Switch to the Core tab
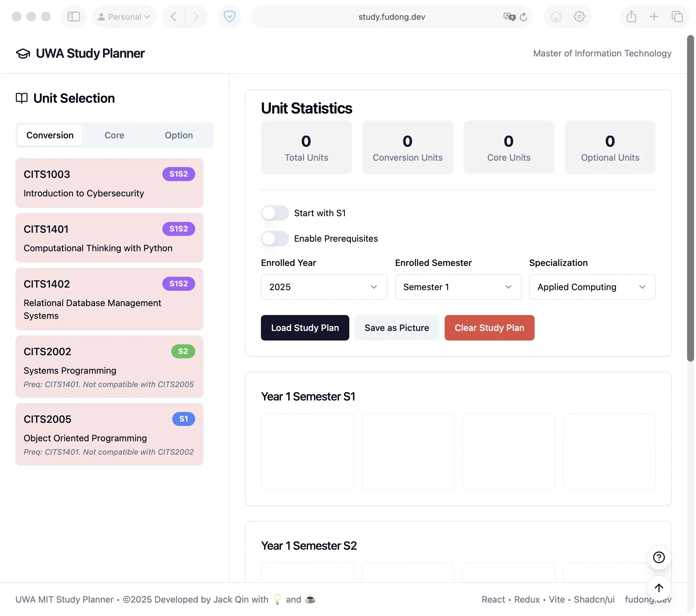The height and width of the screenshot is (616, 696). [x=114, y=135]
